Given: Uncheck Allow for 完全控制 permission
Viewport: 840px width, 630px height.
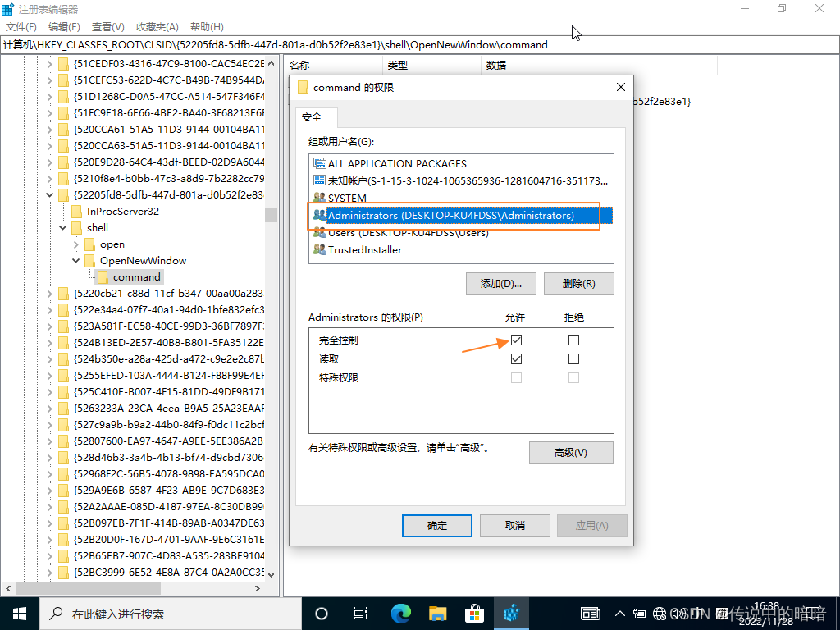Looking at the screenshot, I should [x=516, y=340].
